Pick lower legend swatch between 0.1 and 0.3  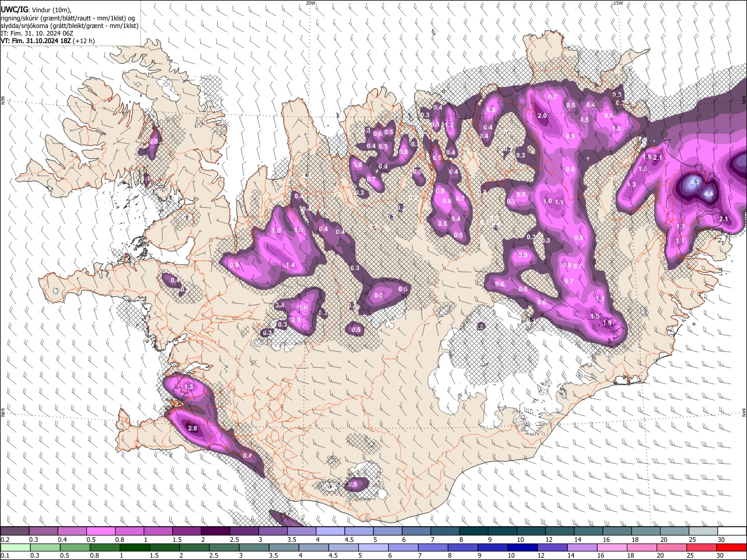pos(15,547)
